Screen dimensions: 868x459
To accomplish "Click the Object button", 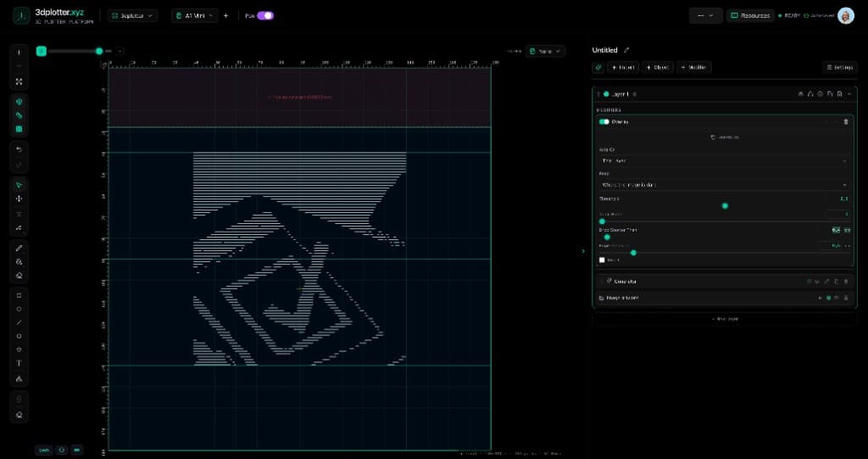I will (657, 67).
